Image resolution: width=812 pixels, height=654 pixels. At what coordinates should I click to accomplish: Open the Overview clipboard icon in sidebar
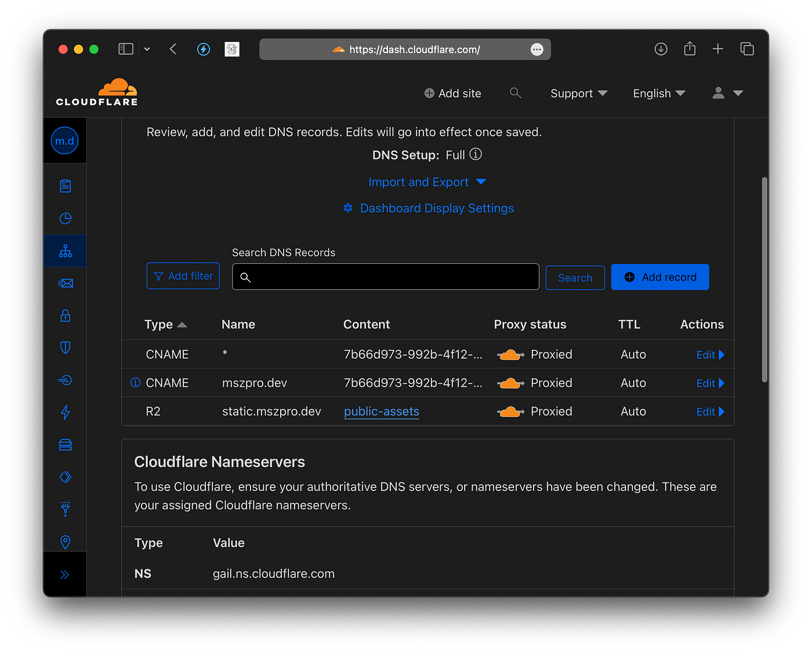65,186
